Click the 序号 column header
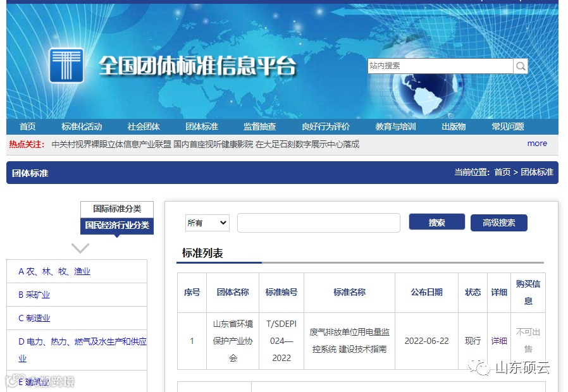The height and width of the screenshot is (392, 568). click(x=192, y=293)
